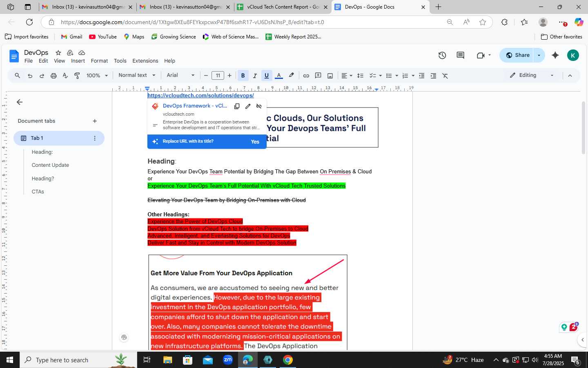Screen dimensions: 588x368
Task: Print the document
Action: (53, 76)
